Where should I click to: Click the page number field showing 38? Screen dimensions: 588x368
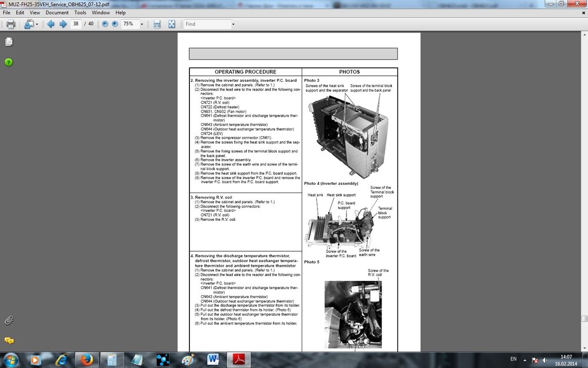(75, 24)
